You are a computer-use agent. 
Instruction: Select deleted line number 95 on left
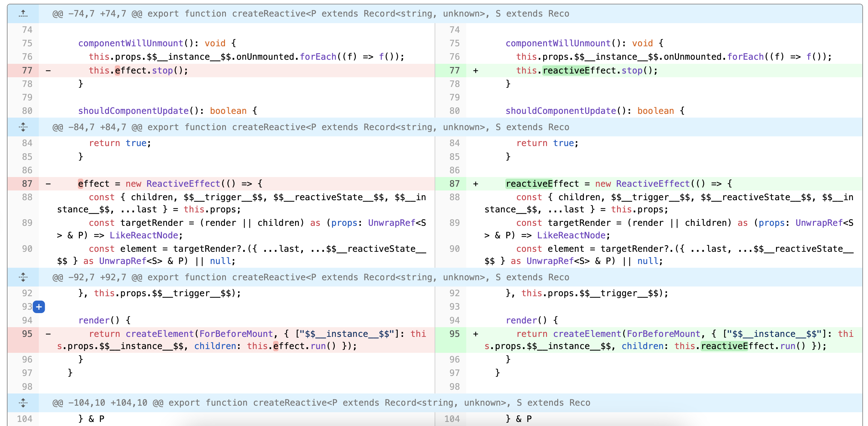pos(27,334)
